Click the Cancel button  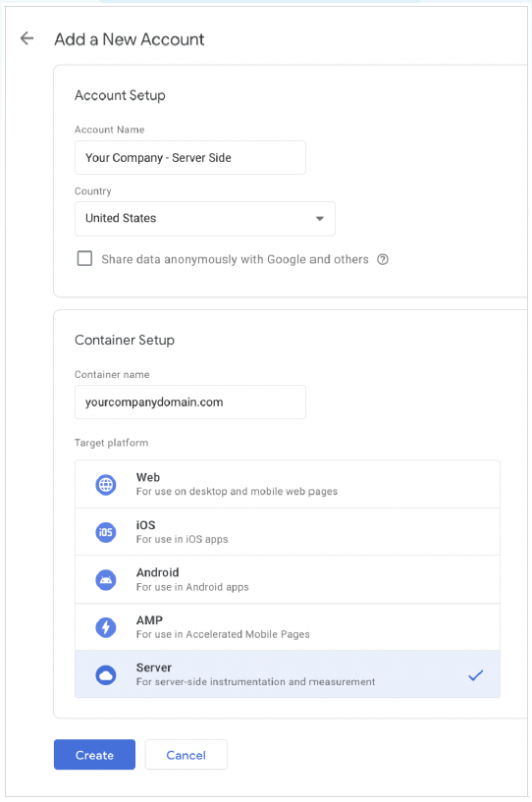point(186,755)
